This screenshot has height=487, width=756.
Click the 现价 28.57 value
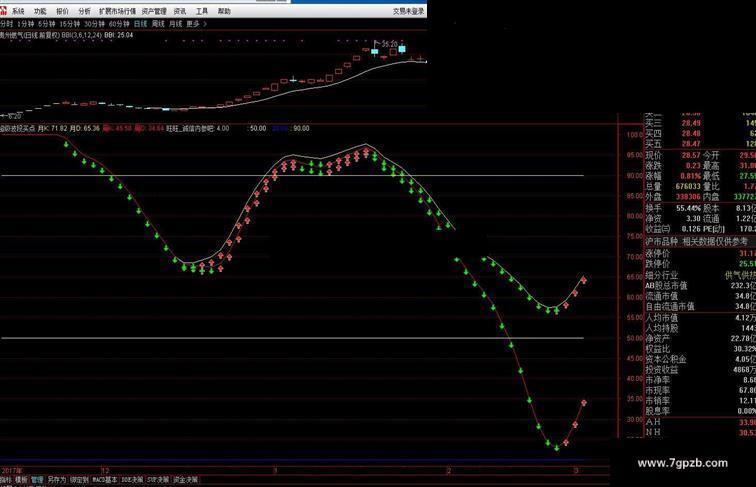(691, 155)
